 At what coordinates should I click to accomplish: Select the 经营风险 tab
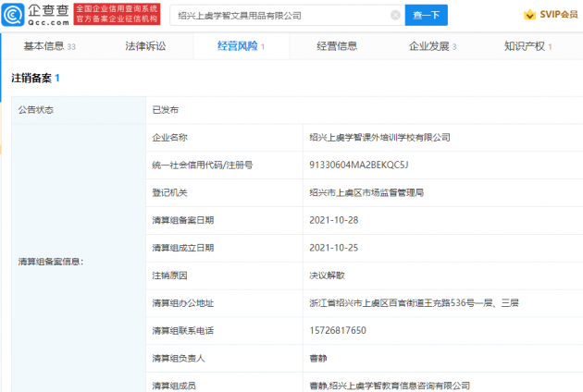pos(241,46)
